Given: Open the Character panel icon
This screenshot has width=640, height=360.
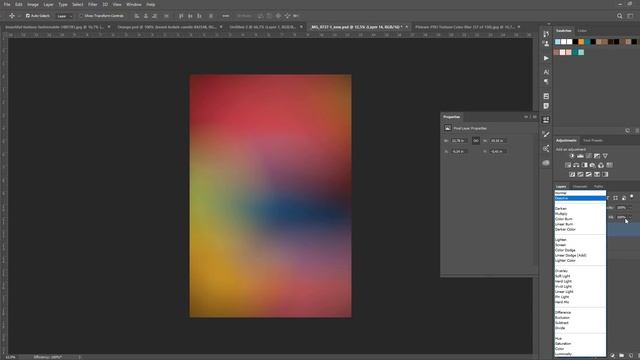Looking at the screenshot, I should click(546, 72).
